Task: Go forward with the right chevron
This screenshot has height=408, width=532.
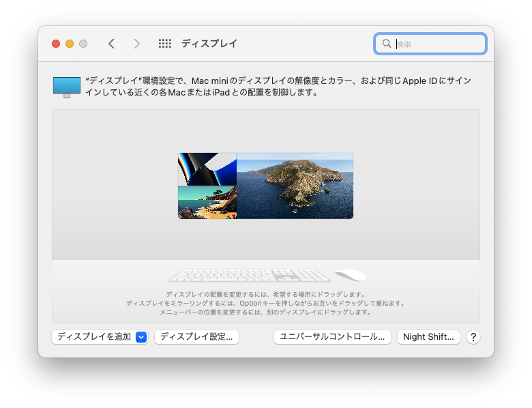Action: tap(136, 44)
